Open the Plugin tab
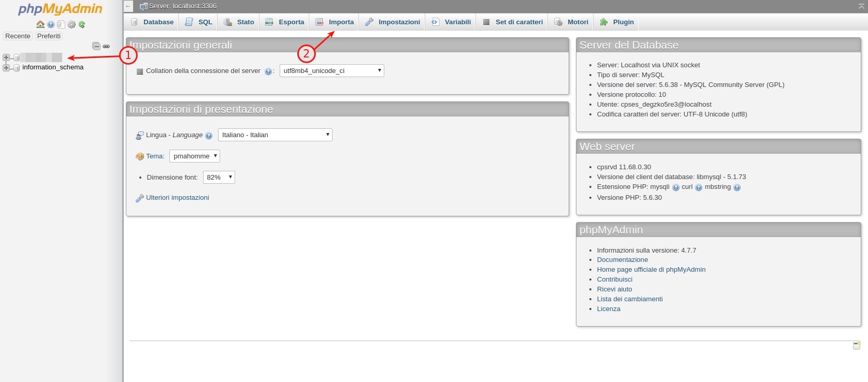Screen dimensions: 868x382 617,22
